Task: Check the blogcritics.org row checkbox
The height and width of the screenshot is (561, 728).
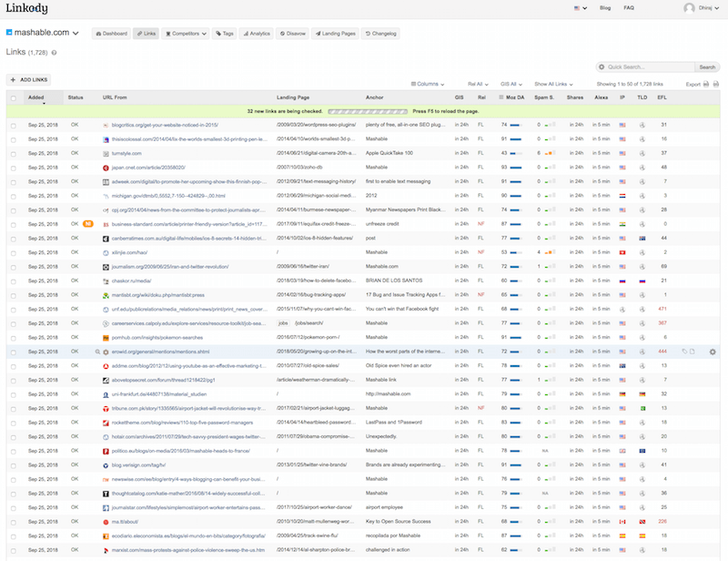Action: [x=14, y=126]
